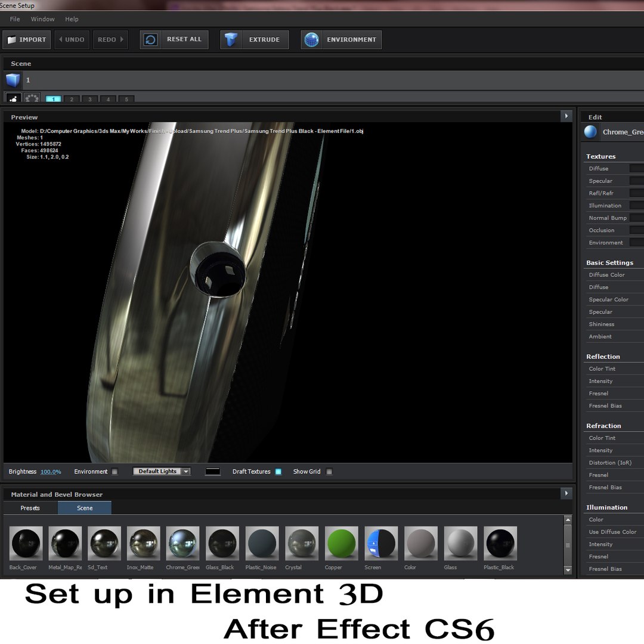Select the Chrome_Green material sphere
Viewport: 644px width, 644px height.
coord(183,543)
